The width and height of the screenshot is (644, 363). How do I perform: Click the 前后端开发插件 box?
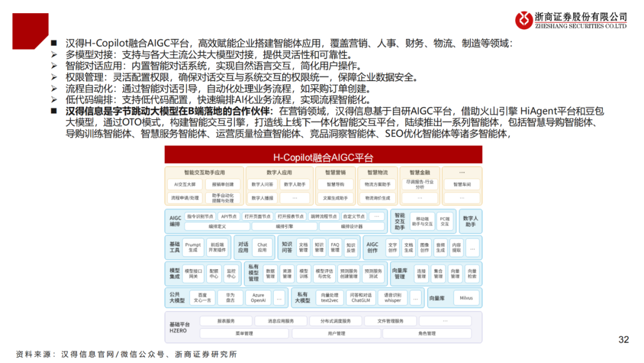pyautogui.click(x=217, y=247)
